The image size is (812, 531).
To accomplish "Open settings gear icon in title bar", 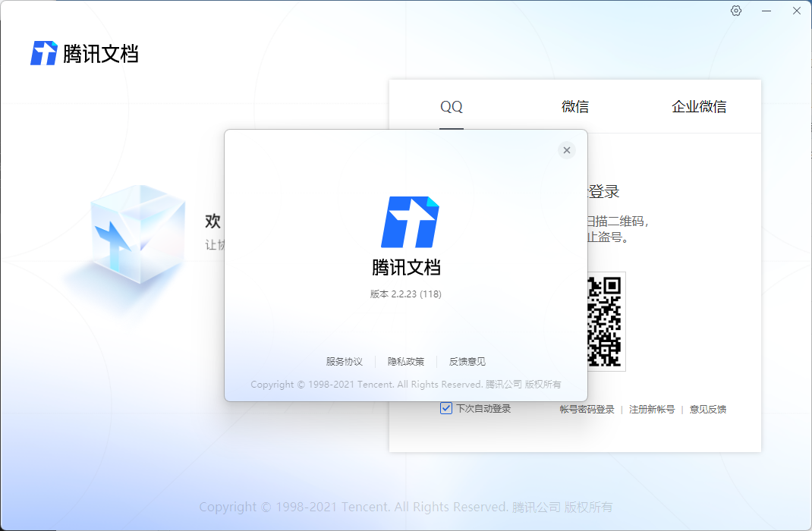I will (736, 11).
